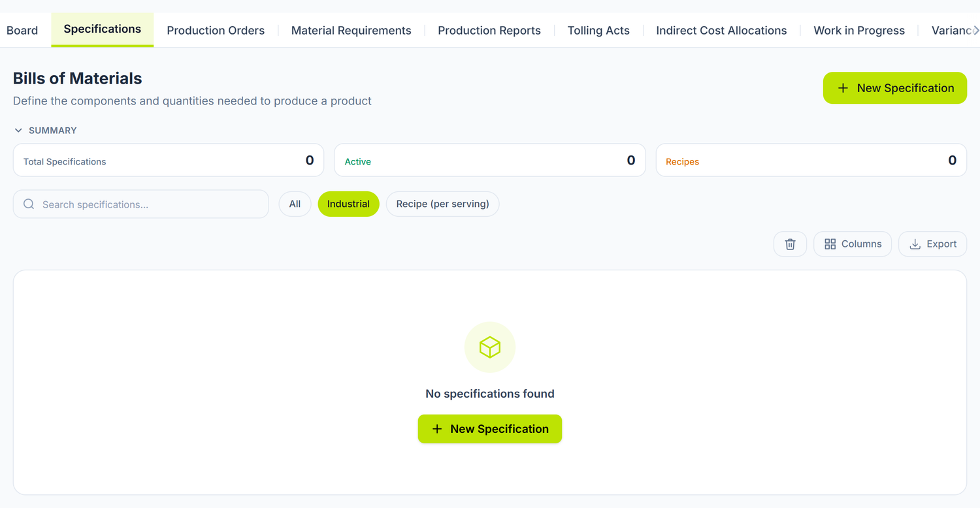The image size is (980, 508).
Task: Click the center New Specification button
Action: tap(489, 429)
